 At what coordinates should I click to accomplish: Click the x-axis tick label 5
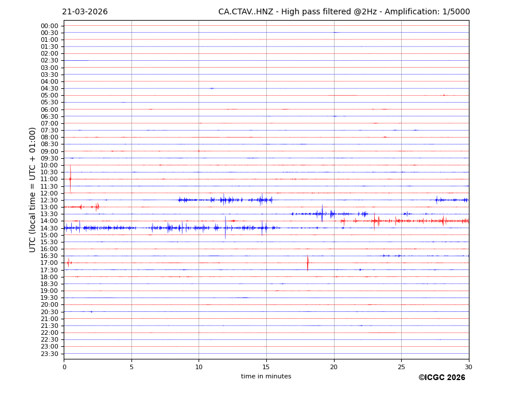(131, 367)
